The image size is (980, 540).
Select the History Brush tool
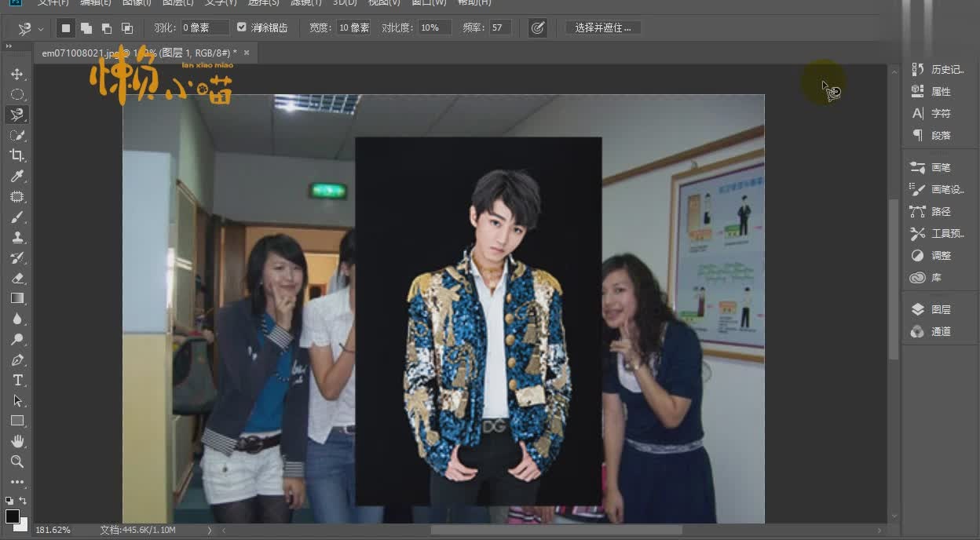click(16, 257)
